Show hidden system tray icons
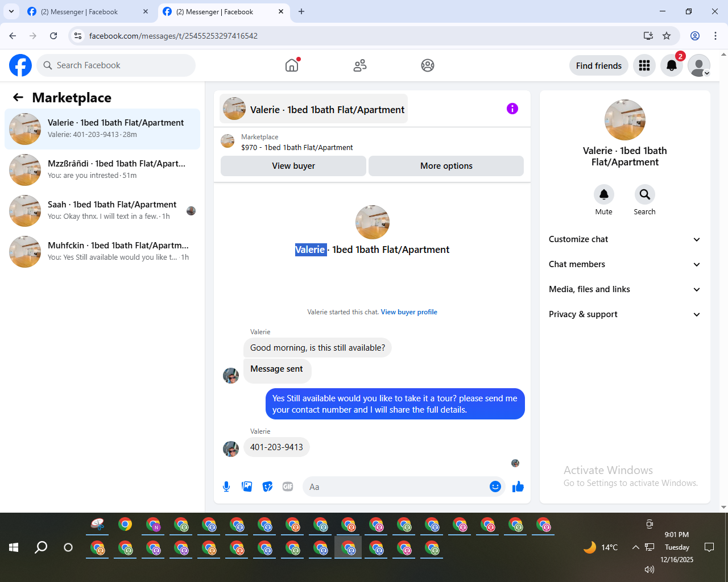This screenshot has height=582, width=728. pos(635,547)
